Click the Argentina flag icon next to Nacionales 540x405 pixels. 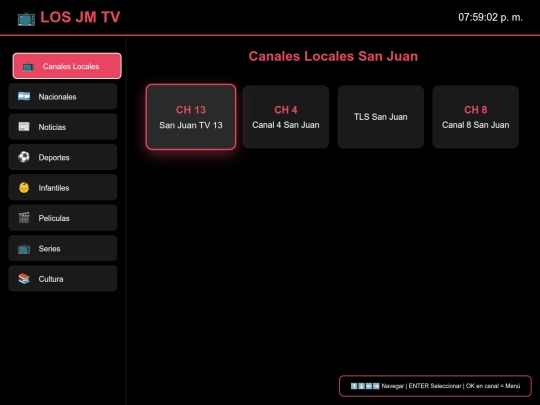(24, 96)
